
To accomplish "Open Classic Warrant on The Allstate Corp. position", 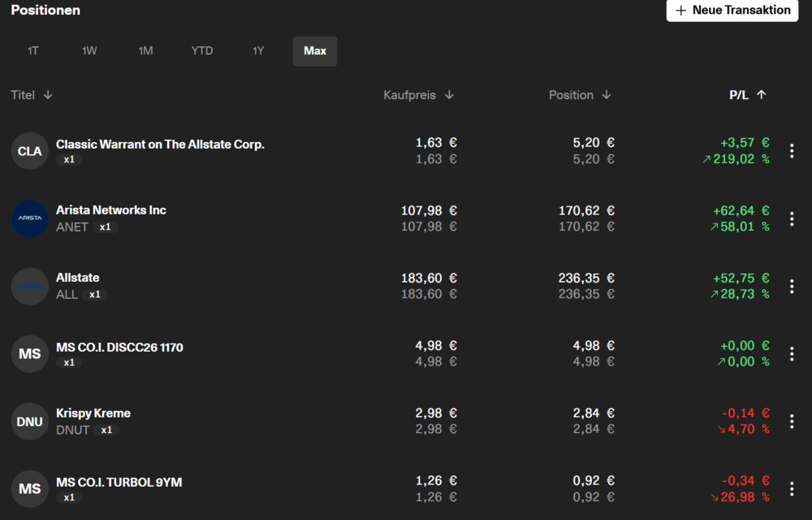I will click(x=160, y=144).
